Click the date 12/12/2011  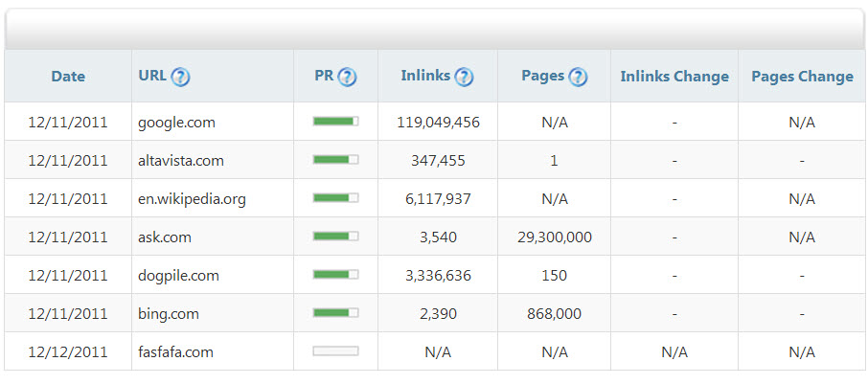(68, 351)
